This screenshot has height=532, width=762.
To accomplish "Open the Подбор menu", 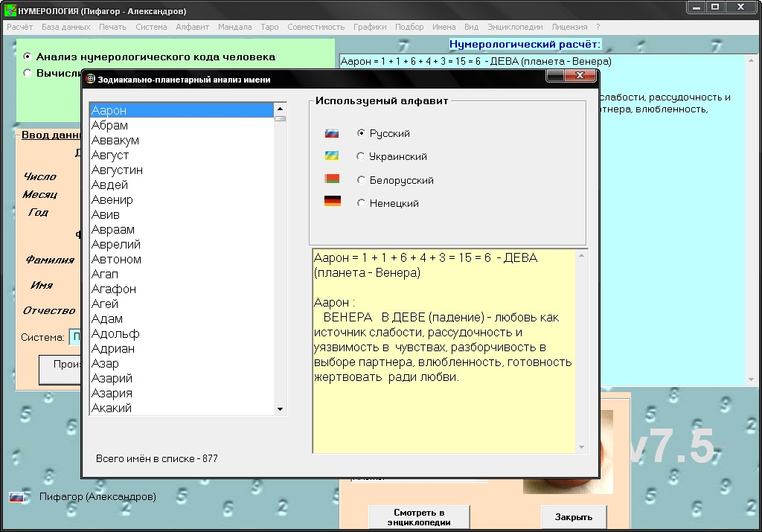I will 409,27.
